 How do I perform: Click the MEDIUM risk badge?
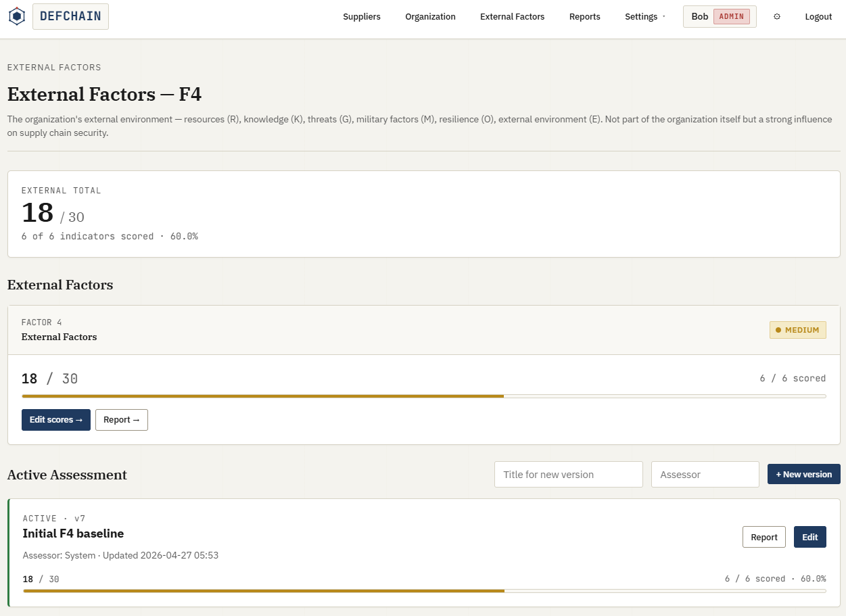798,330
